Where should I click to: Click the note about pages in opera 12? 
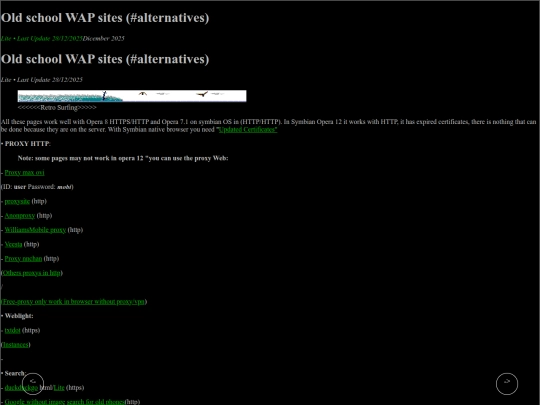click(123, 158)
